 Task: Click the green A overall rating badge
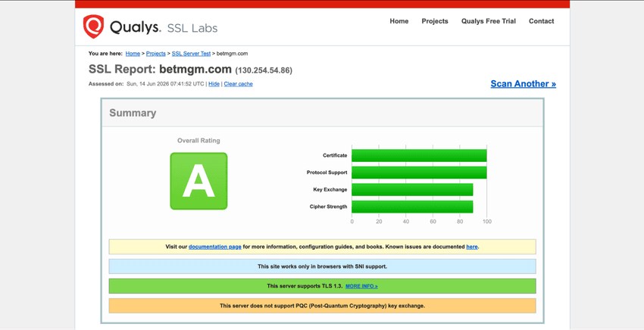click(199, 181)
